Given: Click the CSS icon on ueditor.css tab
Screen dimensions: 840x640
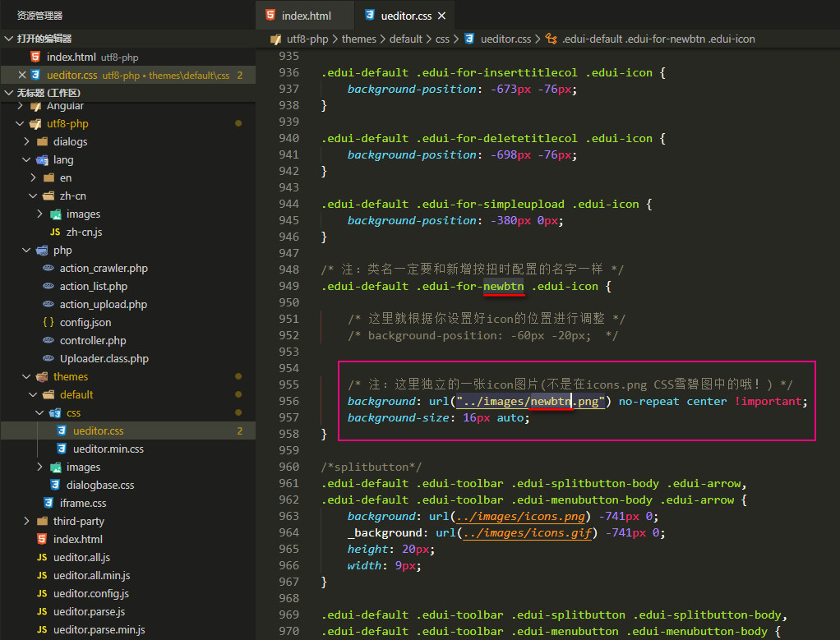Looking at the screenshot, I should click(370, 16).
